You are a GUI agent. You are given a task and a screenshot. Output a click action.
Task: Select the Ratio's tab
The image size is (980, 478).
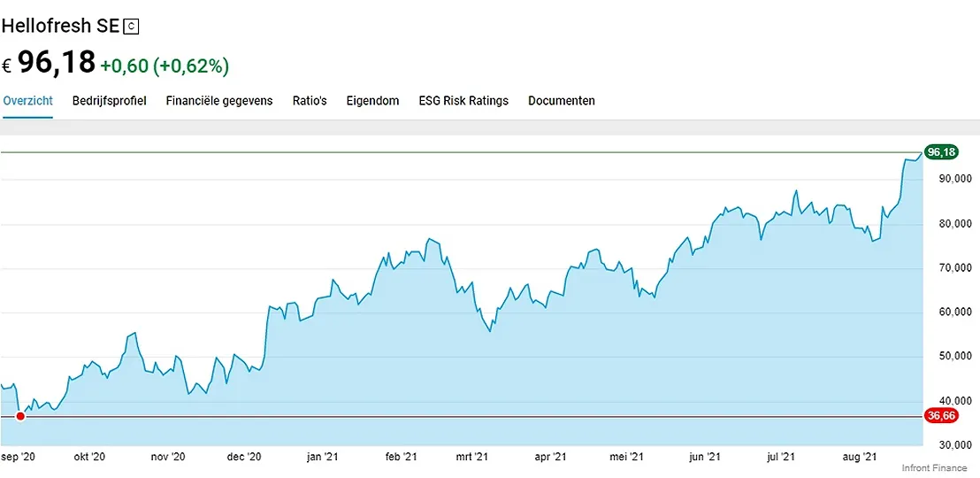310,101
